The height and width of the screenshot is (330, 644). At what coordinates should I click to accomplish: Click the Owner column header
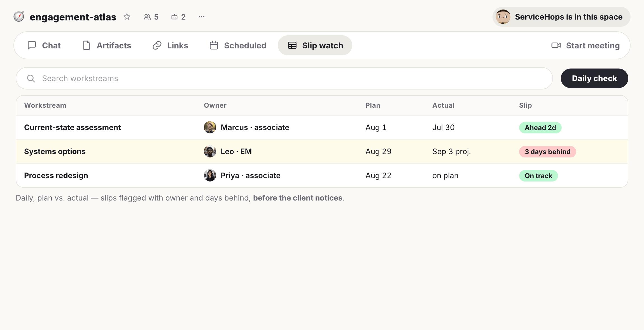coord(215,105)
